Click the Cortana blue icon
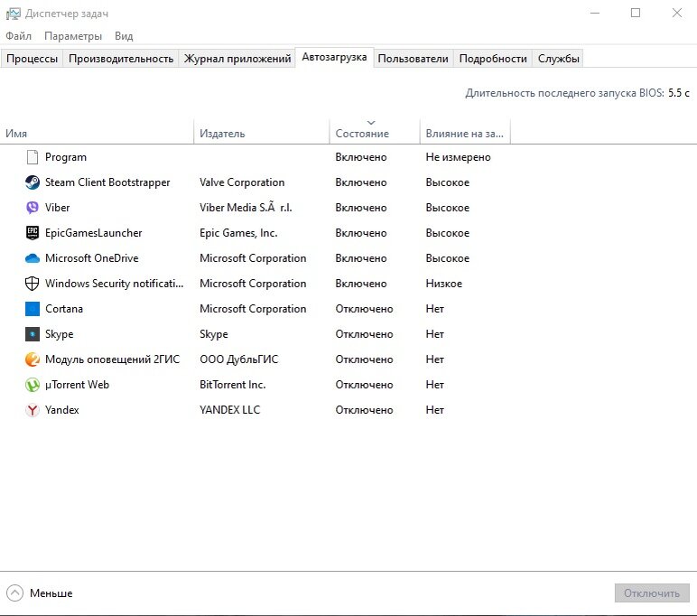697x616 pixels. click(x=32, y=309)
